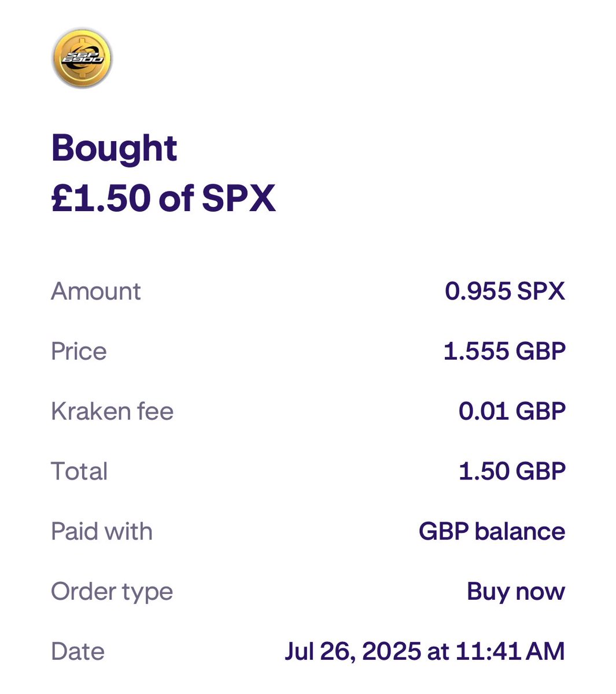Click the SPX6900 gold coin icon
The height and width of the screenshot is (694, 616).
click(x=82, y=58)
